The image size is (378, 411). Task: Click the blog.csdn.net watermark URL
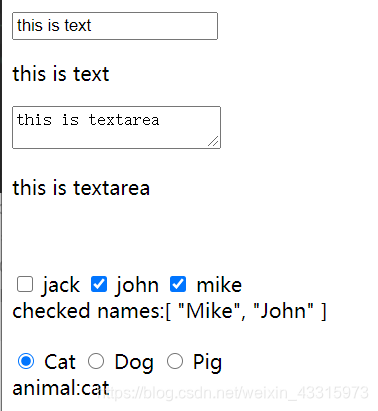[235, 393]
